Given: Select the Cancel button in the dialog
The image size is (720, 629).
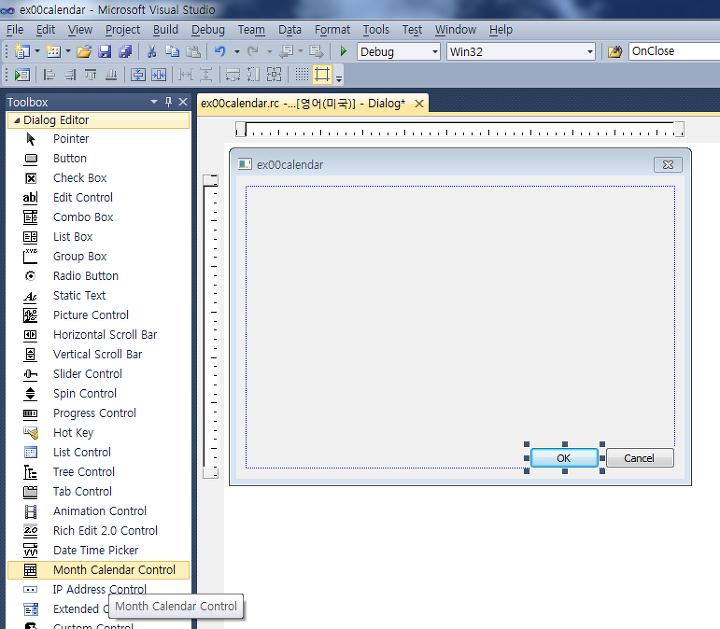Looking at the screenshot, I should point(640,458).
